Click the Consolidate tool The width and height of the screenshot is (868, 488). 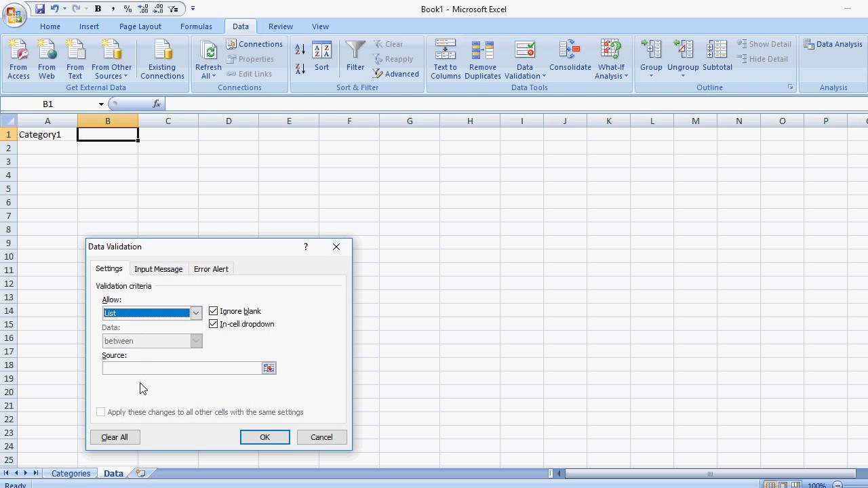point(570,57)
